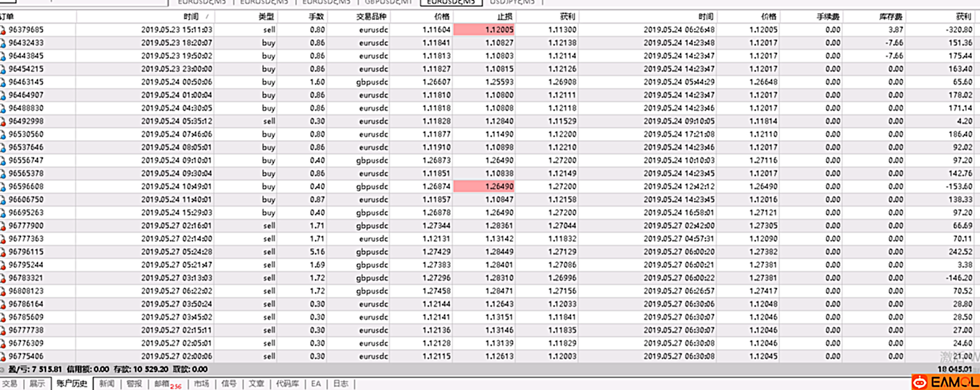Click the order icon beside ticket 96379685
The height and width of the screenshot is (390, 980).
[3, 30]
